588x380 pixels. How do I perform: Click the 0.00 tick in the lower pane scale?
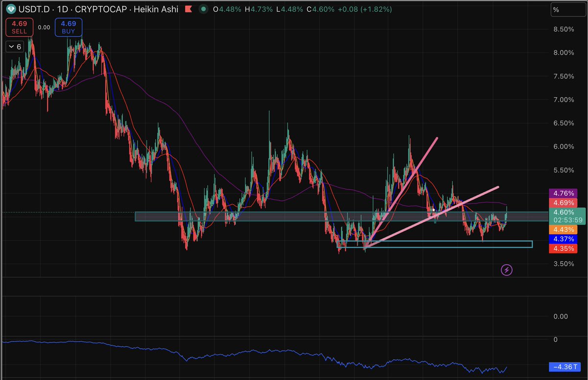[x=560, y=316]
